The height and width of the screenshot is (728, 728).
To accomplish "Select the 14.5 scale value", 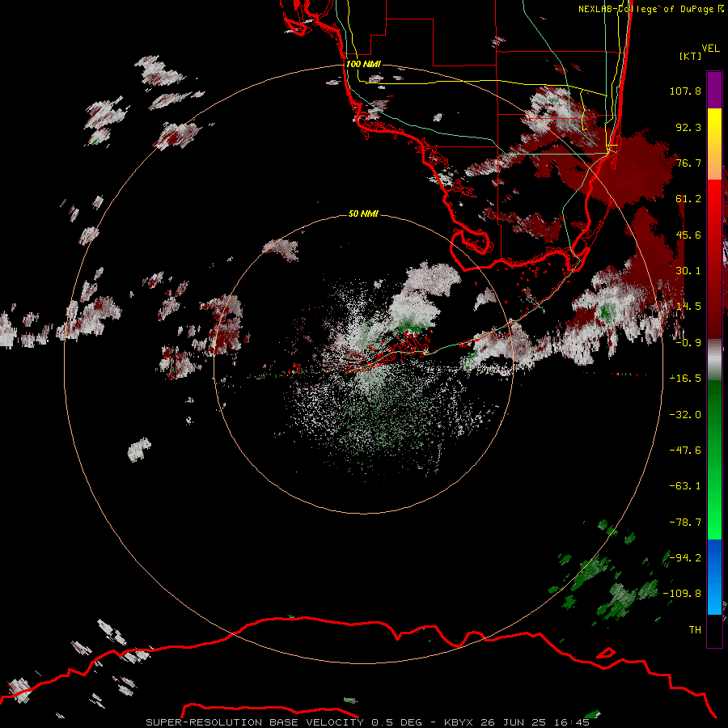I will click(688, 307).
